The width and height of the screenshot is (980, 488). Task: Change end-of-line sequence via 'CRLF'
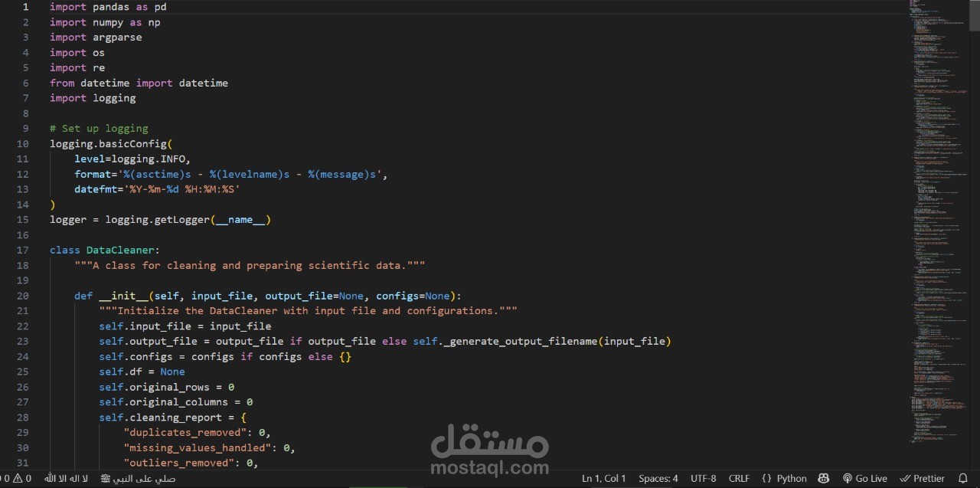(739, 478)
